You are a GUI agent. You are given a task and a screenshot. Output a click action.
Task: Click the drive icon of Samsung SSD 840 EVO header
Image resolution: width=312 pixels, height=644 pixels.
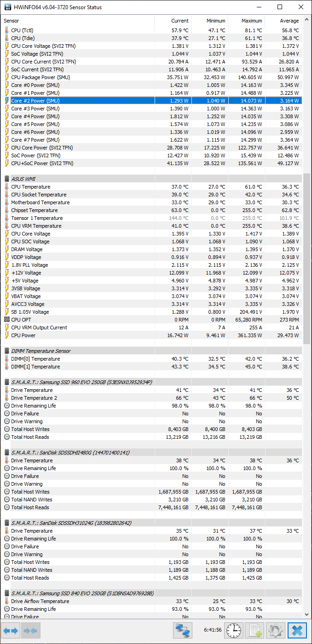pyautogui.click(x=6, y=593)
